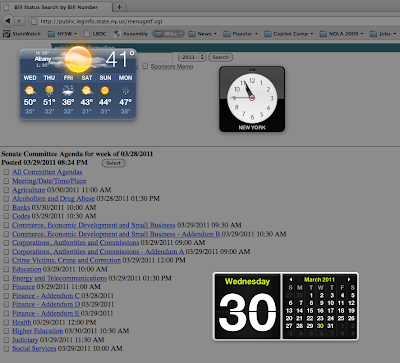Image resolution: width=400 pixels, height=363 pixels.
Task: Click the Friday cloudy forecast icon
Action: [x=68, y=90]
